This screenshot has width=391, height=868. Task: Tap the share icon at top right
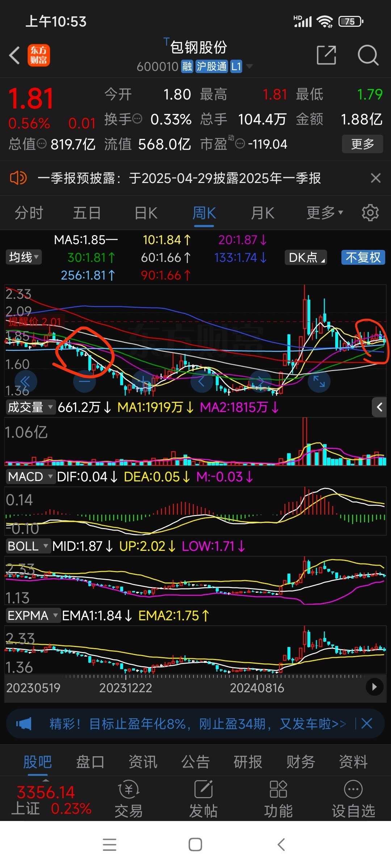(x=326, y=55)
